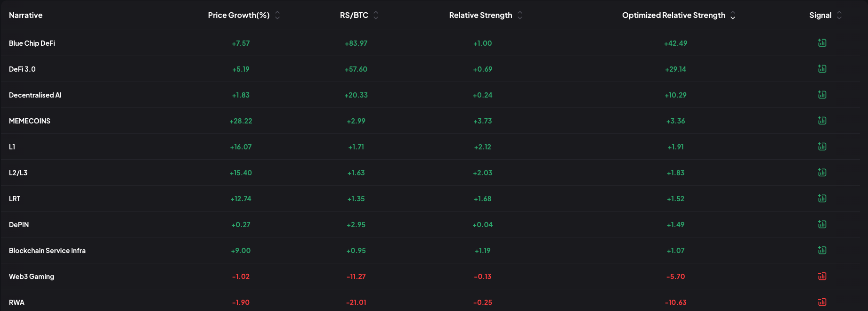Open the red signal icon for RWA
The width and height of the screenshot is (868, 311).
tap(822, 302)
